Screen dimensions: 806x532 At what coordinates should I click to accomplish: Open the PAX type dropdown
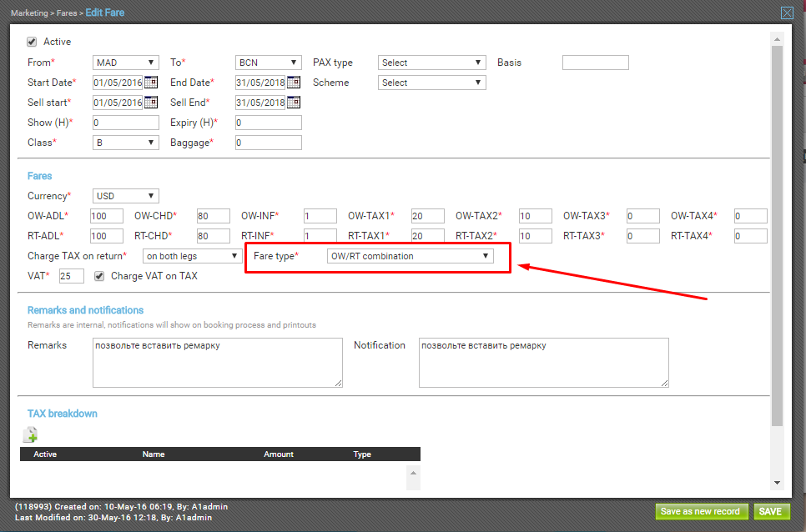coord(432,63)
